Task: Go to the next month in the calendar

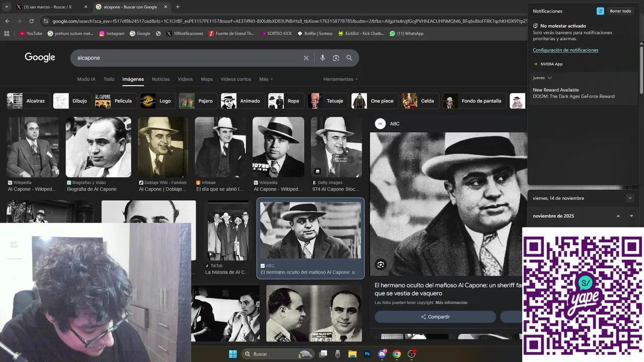Action: click(x=631, y=216)
